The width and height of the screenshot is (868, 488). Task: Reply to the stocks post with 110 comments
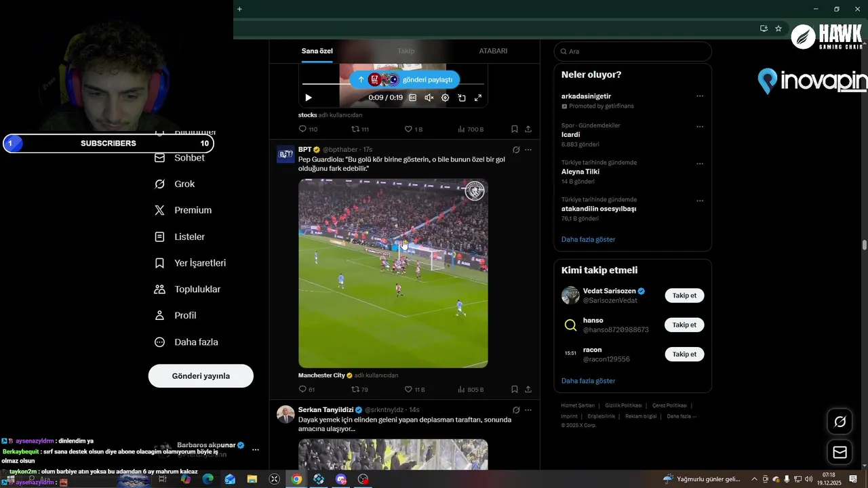[x=308, y=129]
